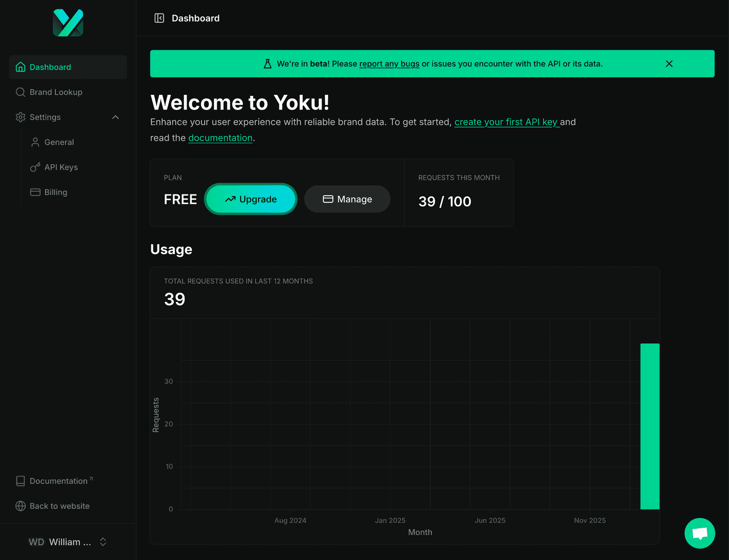Select the Dashboard home icon in sidebar
The width and height of the screenshot is (729, 560).
20,67
